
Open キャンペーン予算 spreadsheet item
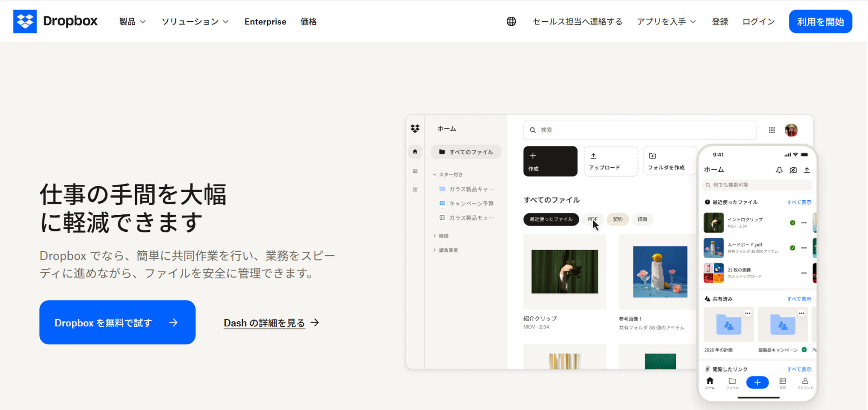coord(466,203)
